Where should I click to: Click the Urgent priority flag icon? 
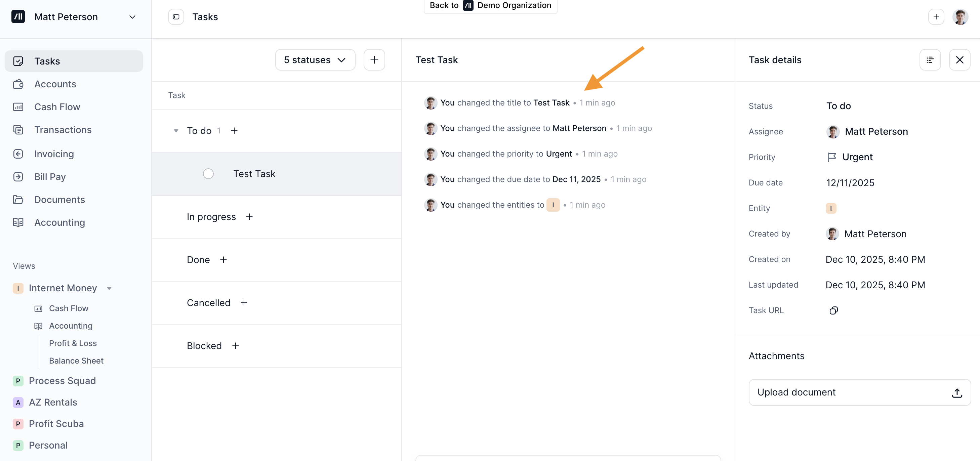coord(832,157)
